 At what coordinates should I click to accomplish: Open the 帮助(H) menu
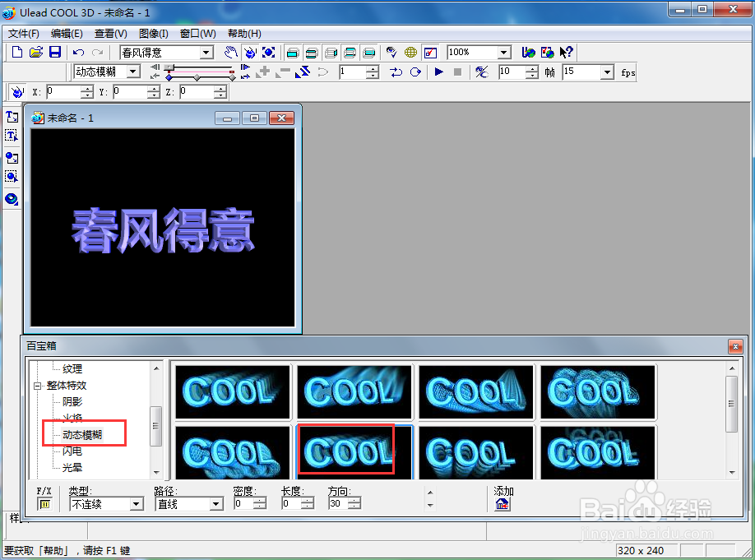(x=244, y=33)
